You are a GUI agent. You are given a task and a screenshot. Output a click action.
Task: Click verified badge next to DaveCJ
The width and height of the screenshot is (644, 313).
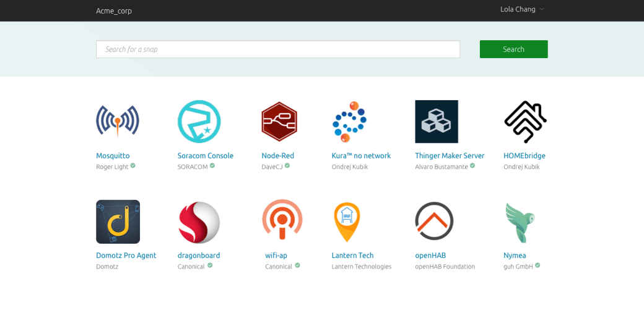click(x=287, y=166)
